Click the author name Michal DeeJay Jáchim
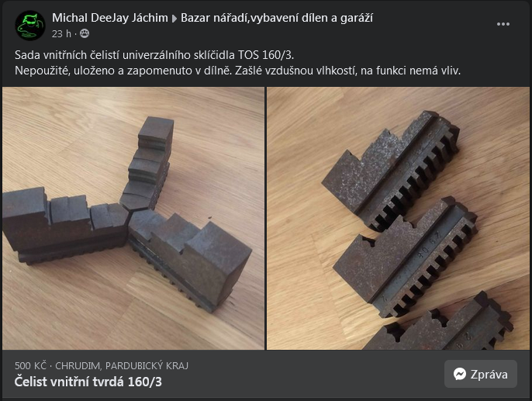532x401 pixels. (x=110, y=18)
